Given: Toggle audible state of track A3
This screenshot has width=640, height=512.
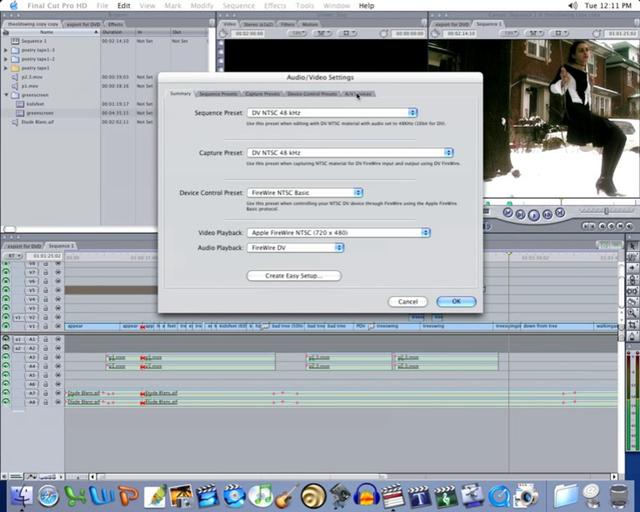Looking at the screenshot, I should coord(6,357).
